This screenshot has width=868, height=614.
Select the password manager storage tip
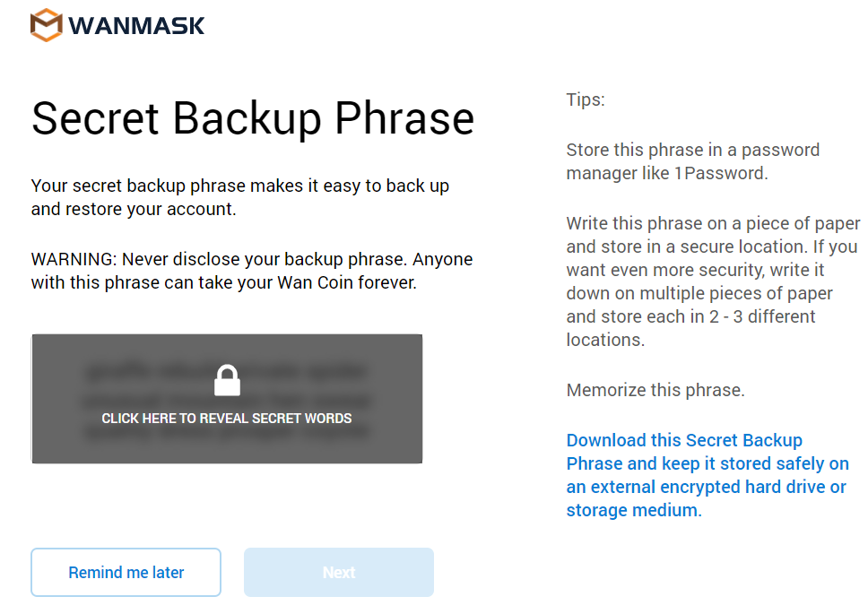click(692, 161)
